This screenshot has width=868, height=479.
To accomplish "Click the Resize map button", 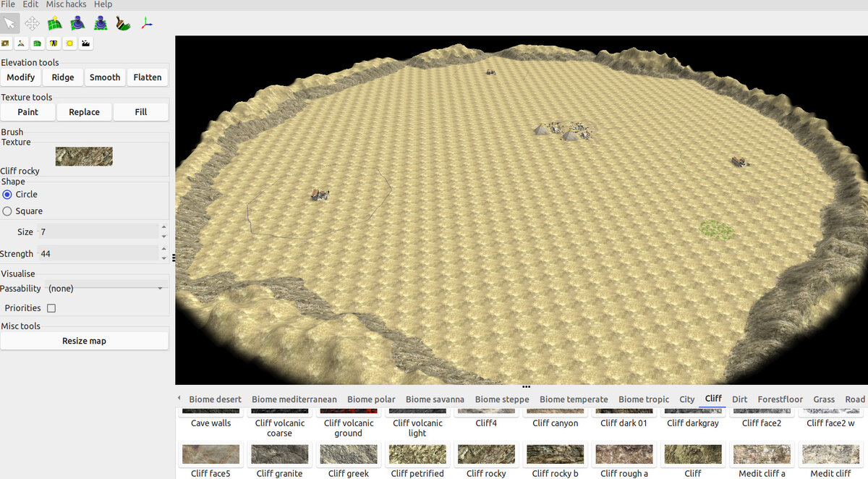I will pos(84,341).
